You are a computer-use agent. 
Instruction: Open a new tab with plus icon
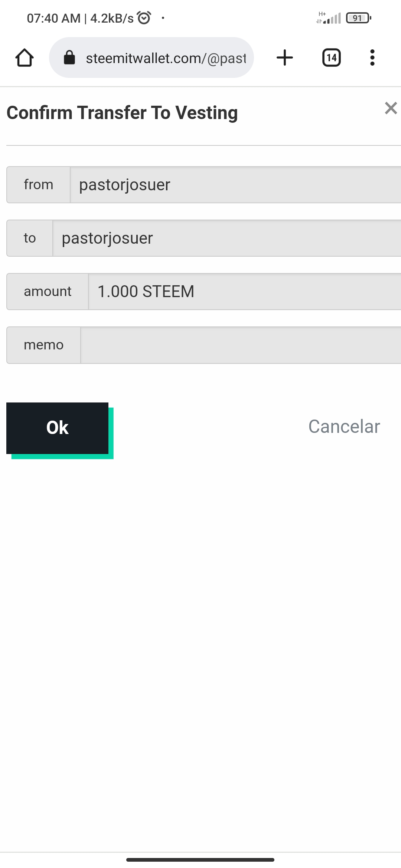point(285,58)
